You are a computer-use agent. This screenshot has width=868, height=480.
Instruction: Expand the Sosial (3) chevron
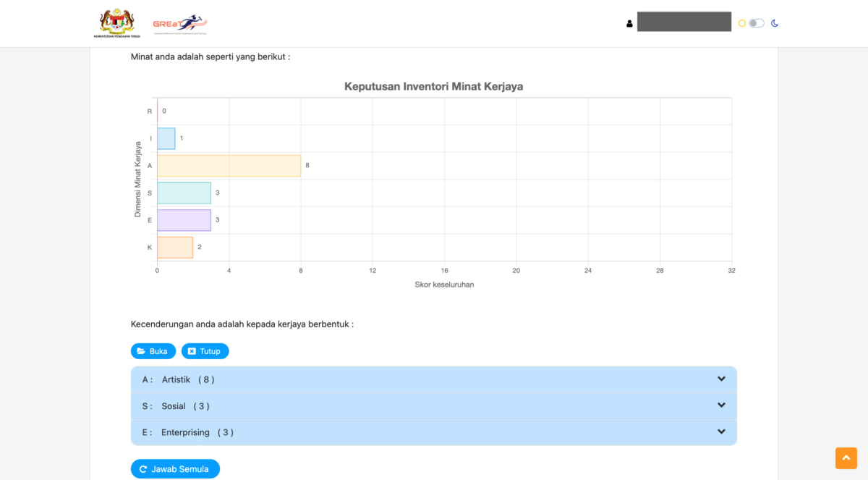(720, 405)
